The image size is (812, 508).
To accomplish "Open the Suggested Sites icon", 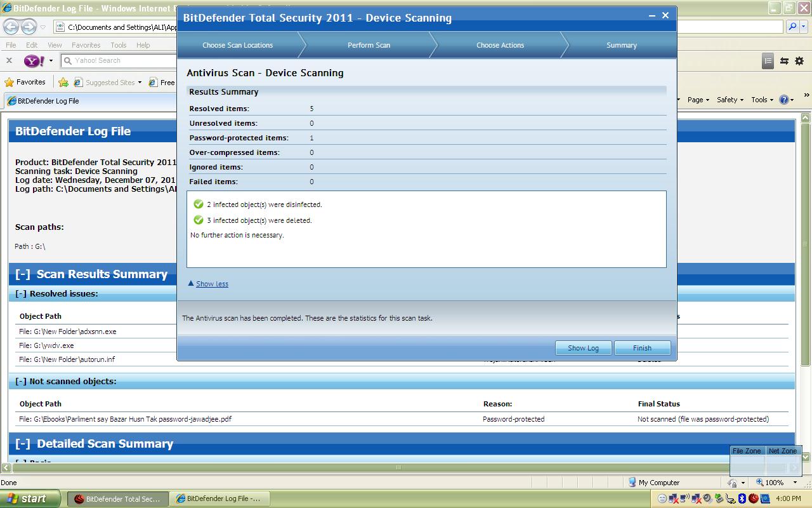I will (x=78, y=82).
